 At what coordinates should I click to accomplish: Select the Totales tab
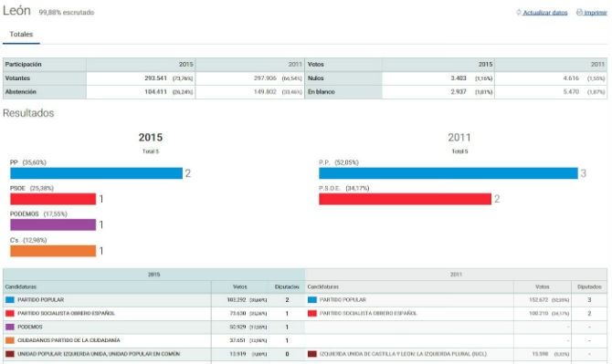pos(21,35)
